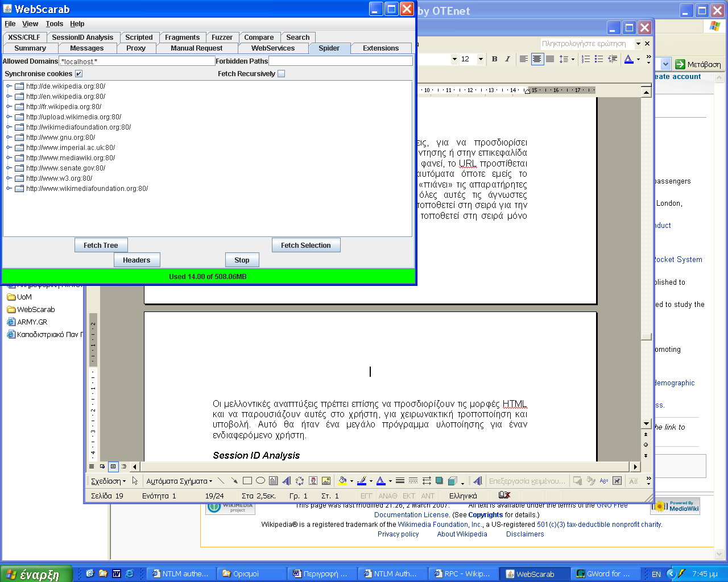Select the Arrow tool in drawing toolbar

[234, 481]
